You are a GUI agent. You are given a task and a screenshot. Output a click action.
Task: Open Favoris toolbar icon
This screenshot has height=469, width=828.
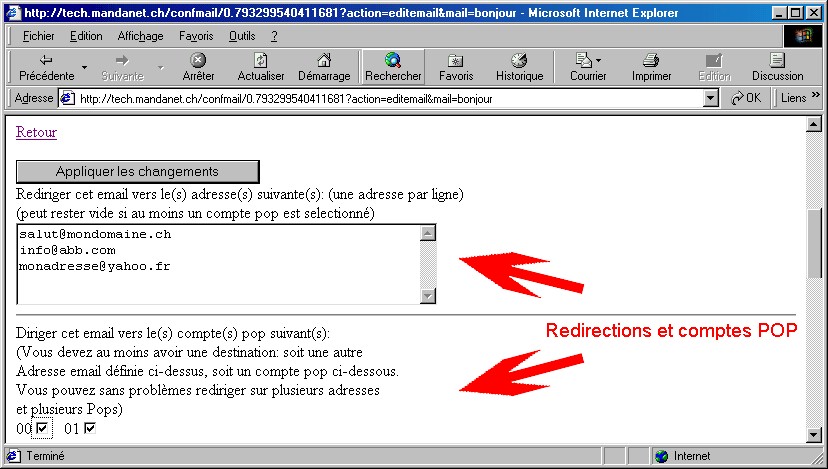[x=455, y=61]
